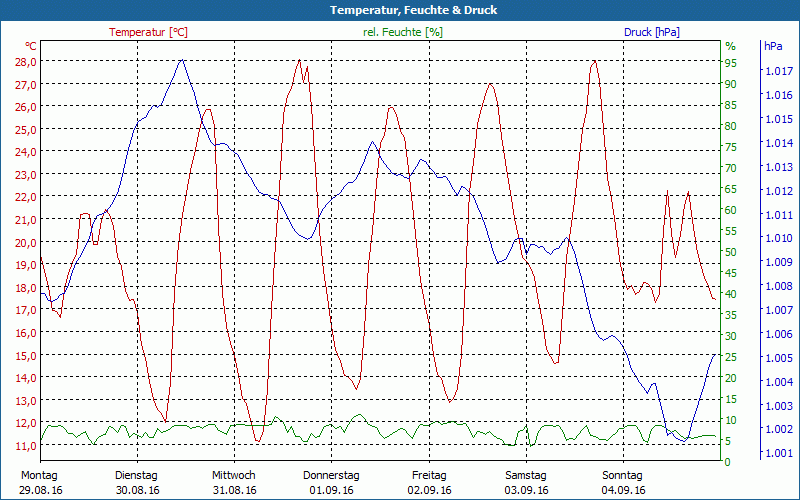Select the green 'rel. Feuchte [%]' legend label
The height and width of the screenshot is (500, 800).
point(402,32)
